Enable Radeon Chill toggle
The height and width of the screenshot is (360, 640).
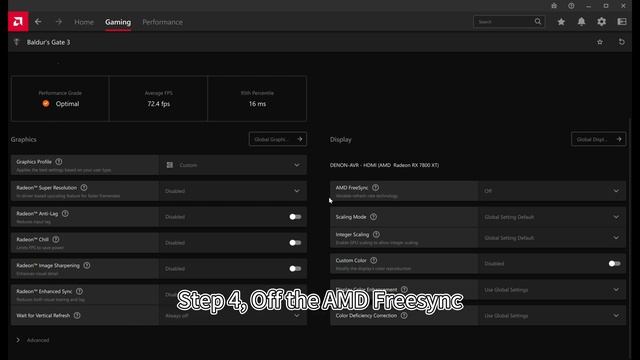[x=295, y=243]
